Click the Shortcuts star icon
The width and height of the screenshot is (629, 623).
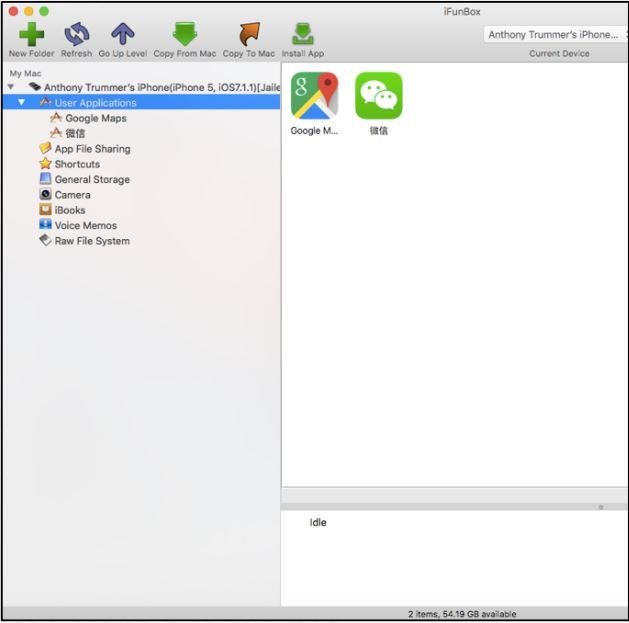(x=45, y=163)
